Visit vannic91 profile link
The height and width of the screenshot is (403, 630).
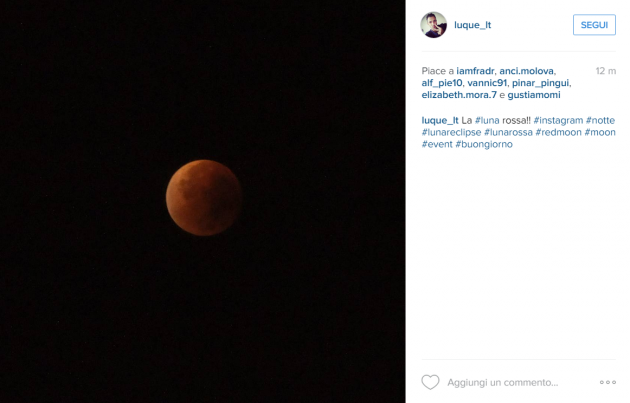click(487, 83)
